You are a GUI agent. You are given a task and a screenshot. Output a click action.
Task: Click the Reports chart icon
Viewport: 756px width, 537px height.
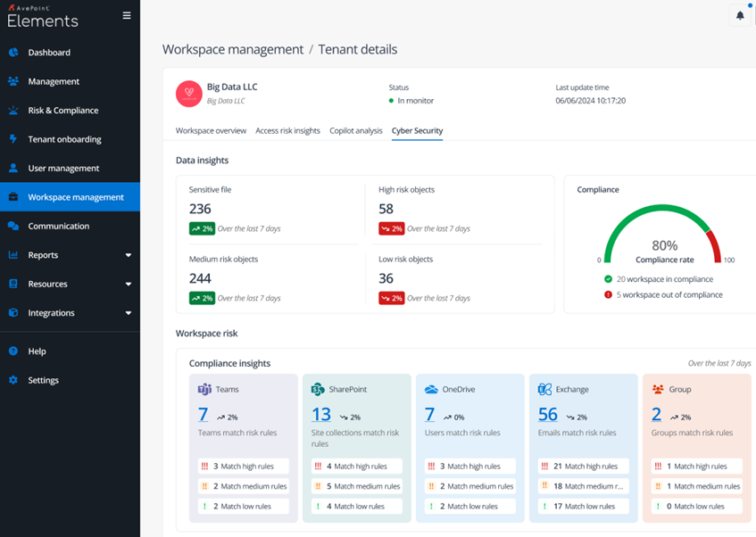click(13, 254)
